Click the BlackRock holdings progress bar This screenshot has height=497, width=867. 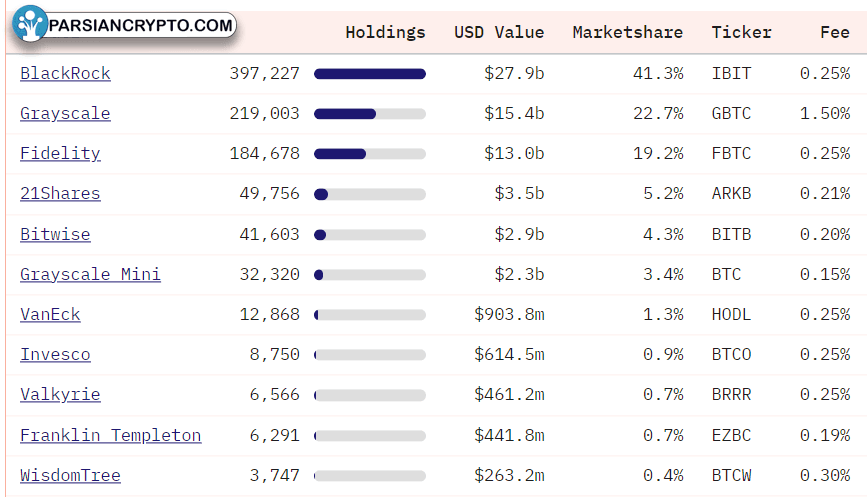[x=370, y=74]
